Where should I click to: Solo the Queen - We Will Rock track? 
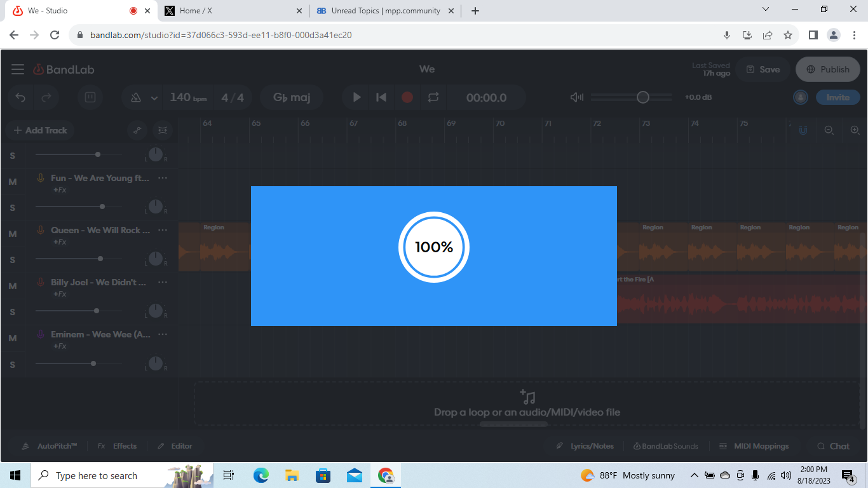click(x=12, y=260)
